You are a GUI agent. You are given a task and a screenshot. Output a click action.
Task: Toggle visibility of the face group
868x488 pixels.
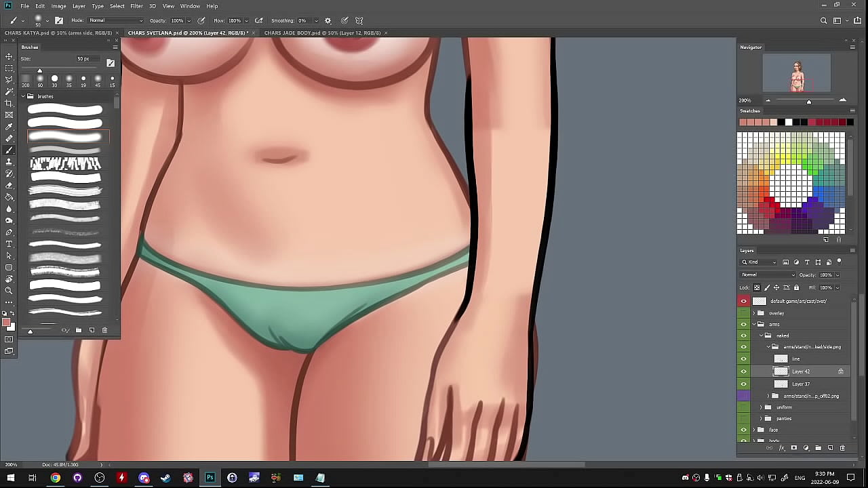pyautogui.click(x=743, y=430)
